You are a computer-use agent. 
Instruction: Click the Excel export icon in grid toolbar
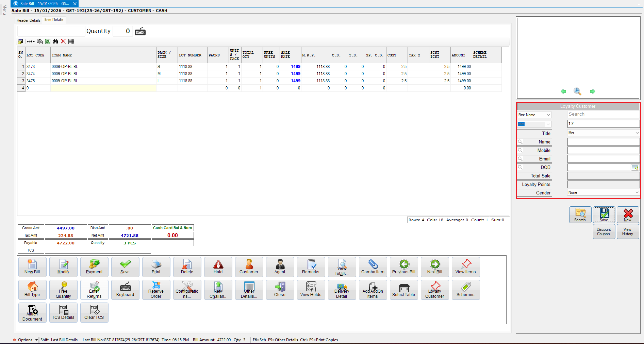pos(48,41)
